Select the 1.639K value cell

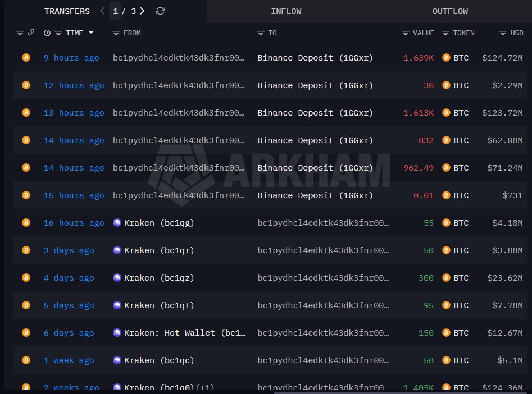click(419, 58)
